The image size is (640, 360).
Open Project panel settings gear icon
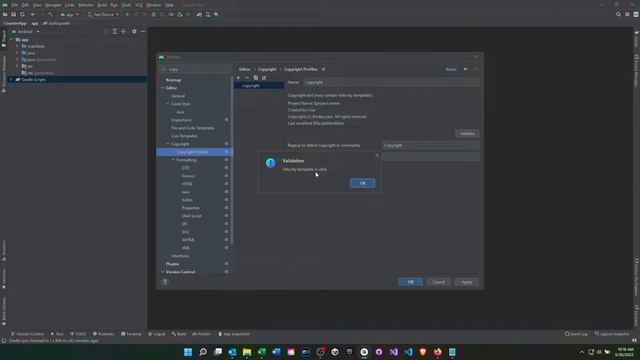click(134, 31)
